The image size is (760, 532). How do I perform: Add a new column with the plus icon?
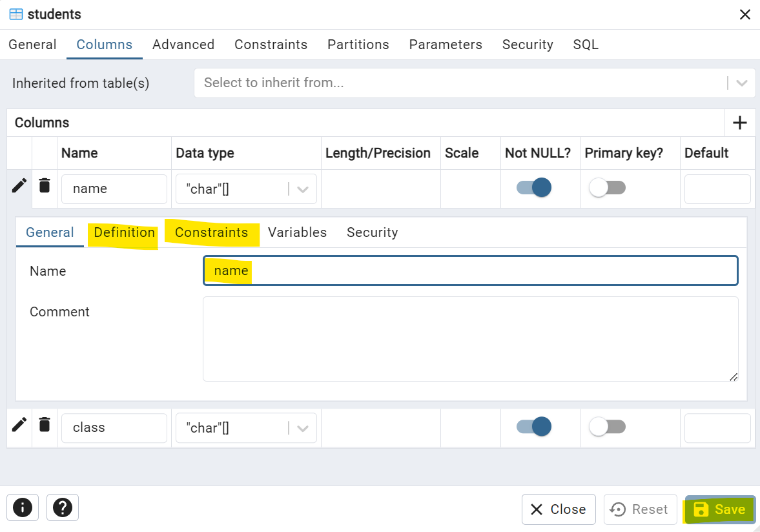click(x=740, y=123)
